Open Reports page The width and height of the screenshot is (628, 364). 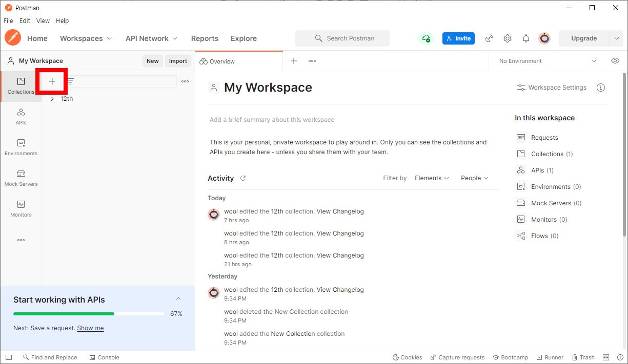(205, 38)
